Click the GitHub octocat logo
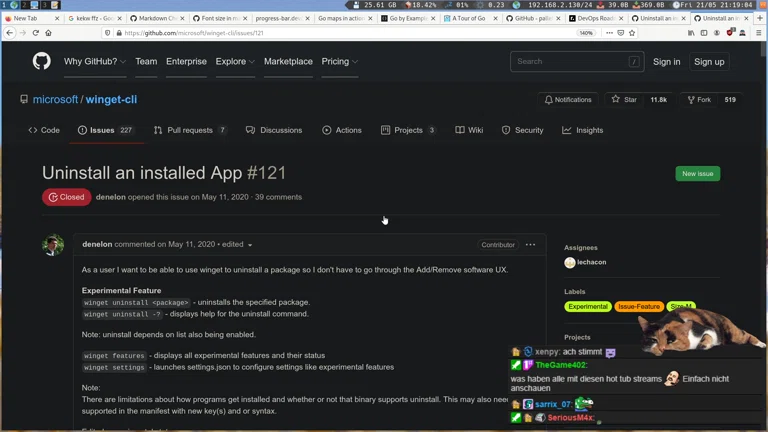 [41, 61]
